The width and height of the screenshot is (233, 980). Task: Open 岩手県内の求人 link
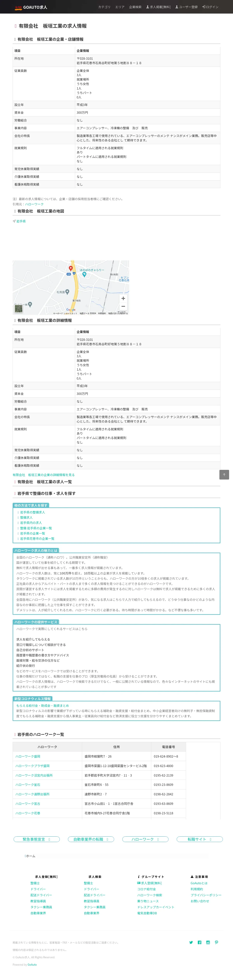point(31,523)
